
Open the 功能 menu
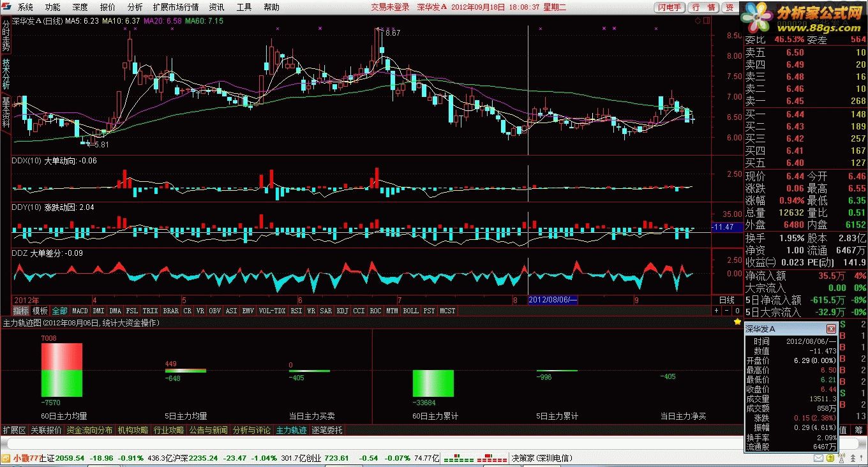coord(53,8)
